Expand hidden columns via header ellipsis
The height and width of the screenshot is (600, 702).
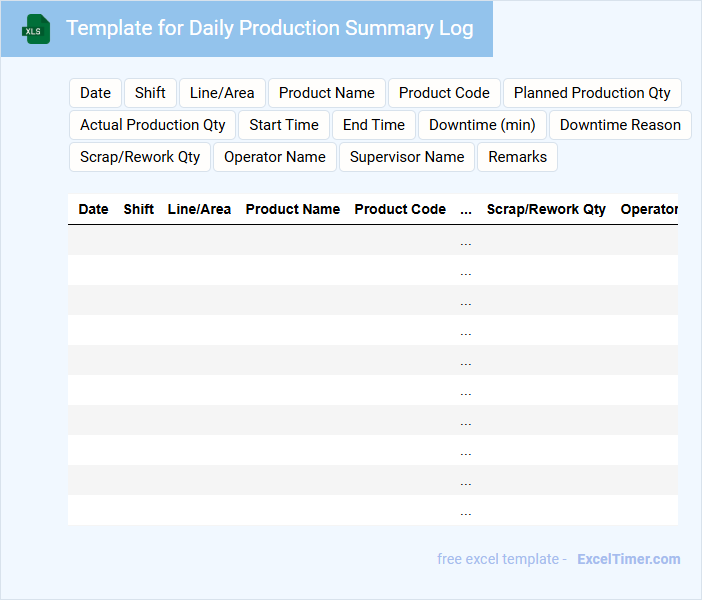click(x=466, y=210)
